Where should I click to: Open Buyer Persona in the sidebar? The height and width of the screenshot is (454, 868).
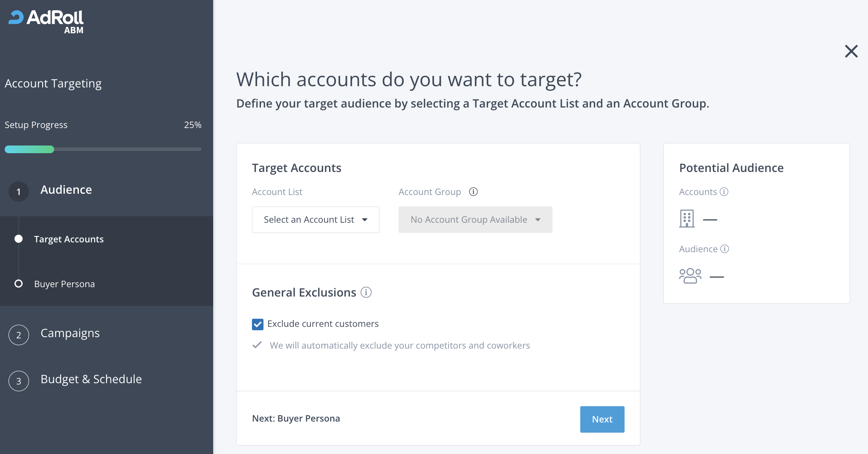tap(64, 284)
